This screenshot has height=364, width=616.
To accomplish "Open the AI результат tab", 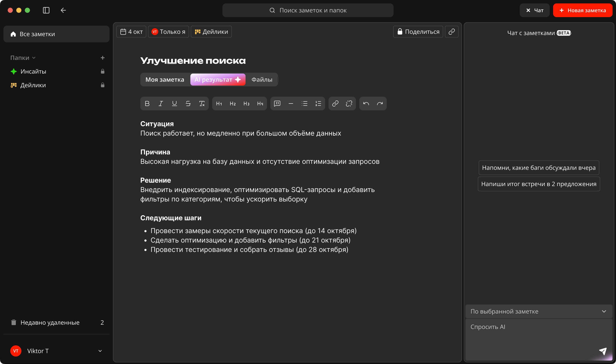I will [218, 80].
